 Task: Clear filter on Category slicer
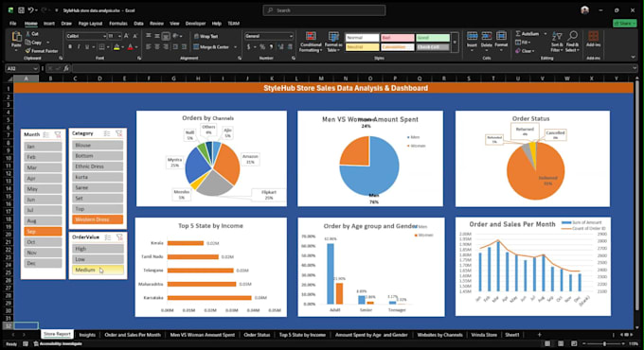point(119,133)
